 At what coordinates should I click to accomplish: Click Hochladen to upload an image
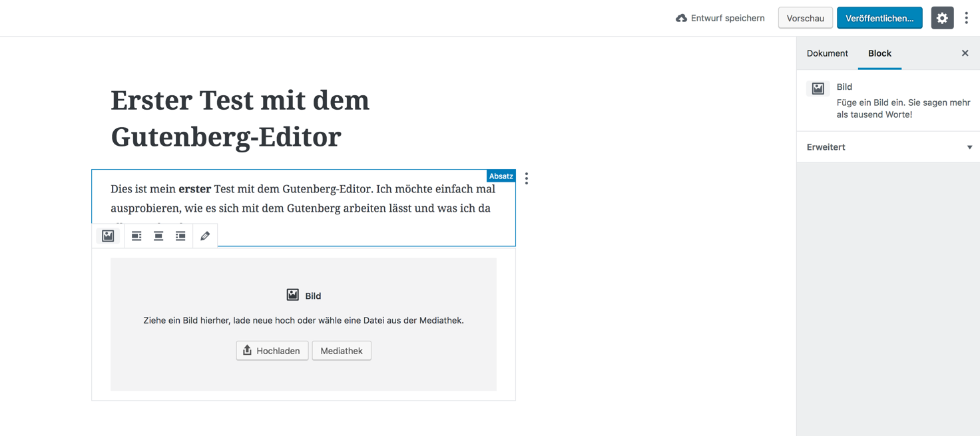272,351
